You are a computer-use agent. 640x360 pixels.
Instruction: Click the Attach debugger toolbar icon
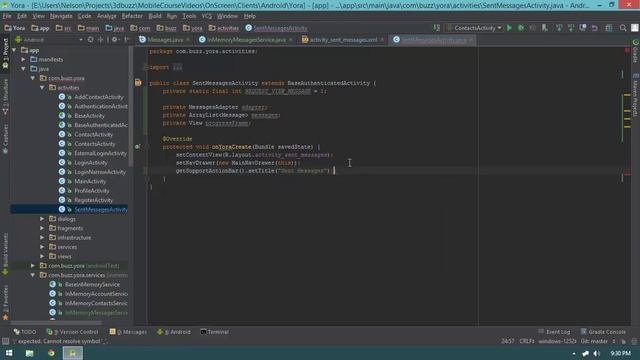click(x=544, y=28)
